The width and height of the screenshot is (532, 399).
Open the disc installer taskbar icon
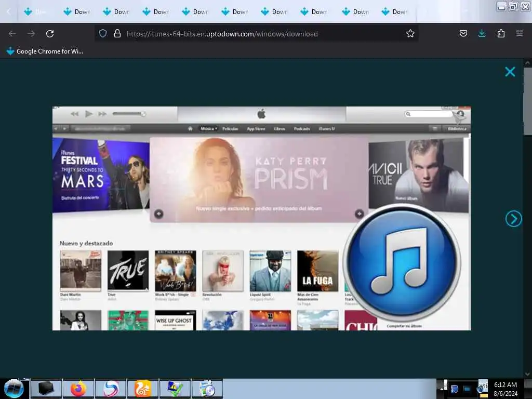tap(207, 389)
